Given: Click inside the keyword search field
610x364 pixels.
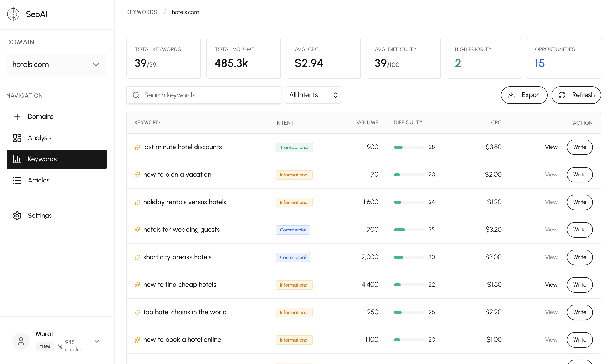Looking at the screenshot, I should pyautogui.click(x=203, y=95).
